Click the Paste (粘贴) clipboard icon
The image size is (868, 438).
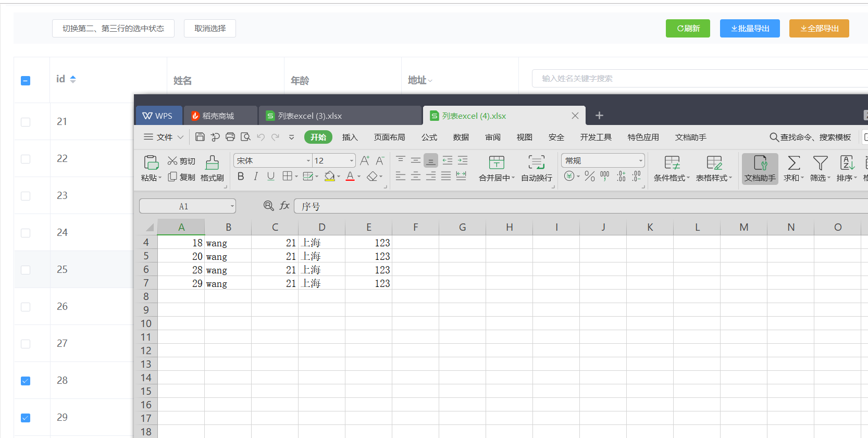click(151, 162)
